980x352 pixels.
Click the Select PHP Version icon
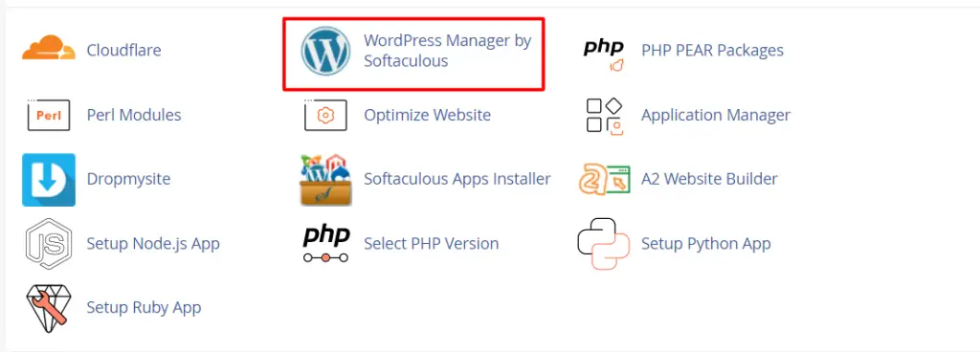[325, 244]
